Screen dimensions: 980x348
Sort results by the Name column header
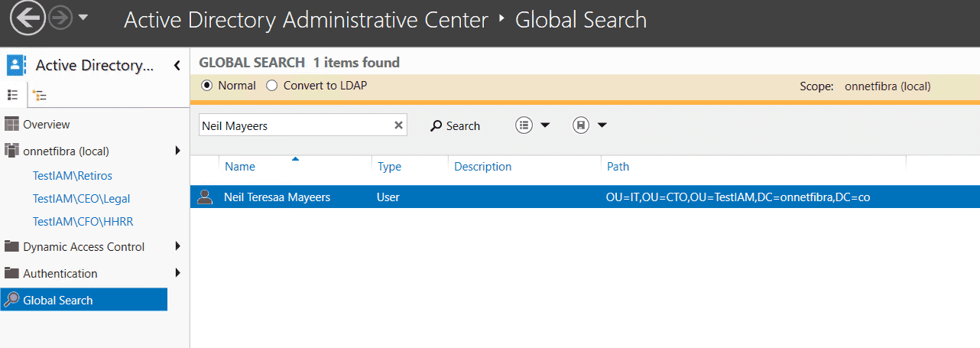pos(240,167)
